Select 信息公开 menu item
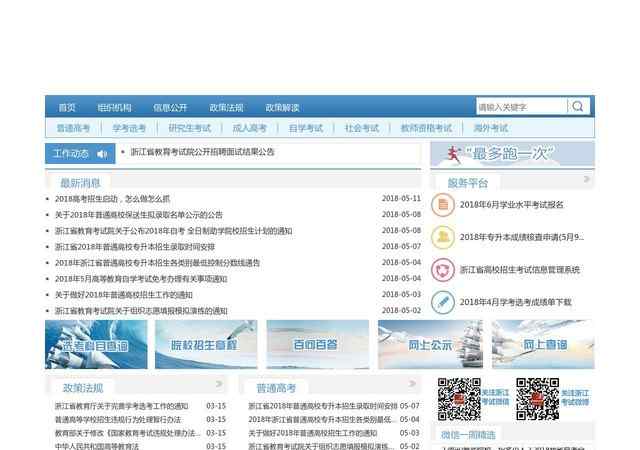Image resolution: width=640 pixels, height=450 pixels. point(170,107)
